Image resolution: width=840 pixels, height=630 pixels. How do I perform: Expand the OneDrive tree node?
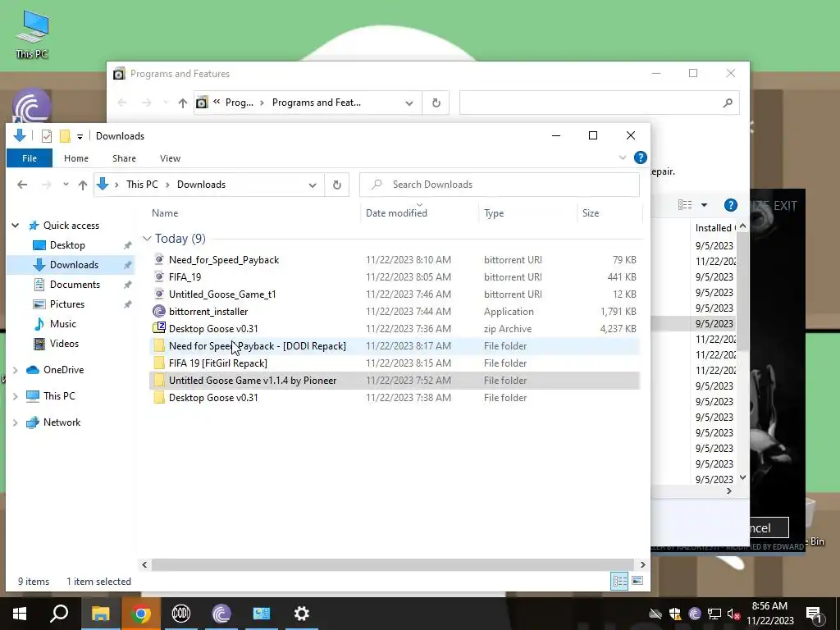[16, 370]
